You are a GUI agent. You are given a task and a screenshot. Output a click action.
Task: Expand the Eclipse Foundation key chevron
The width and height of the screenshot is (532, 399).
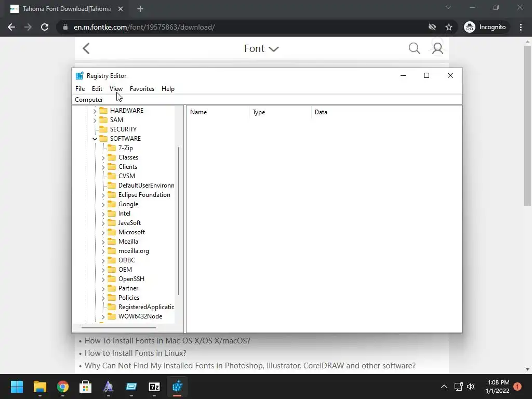pyautogui.click(x=103, y=195)
